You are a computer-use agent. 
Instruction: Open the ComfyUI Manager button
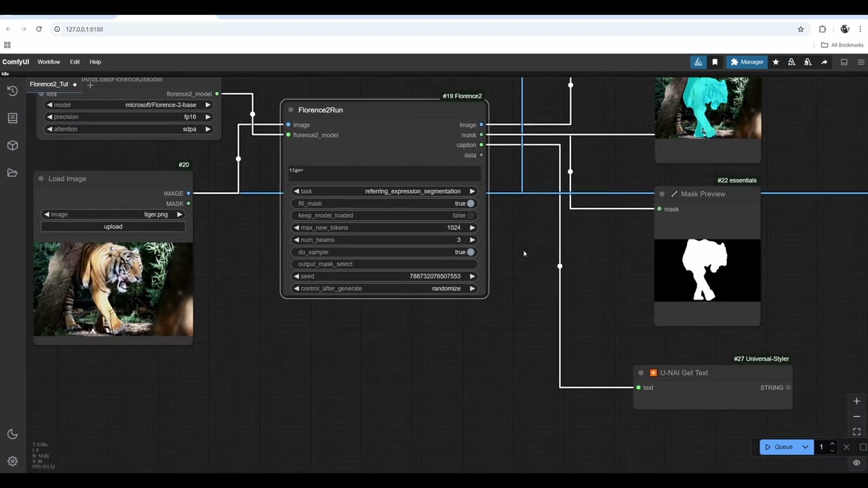[747, 62]
